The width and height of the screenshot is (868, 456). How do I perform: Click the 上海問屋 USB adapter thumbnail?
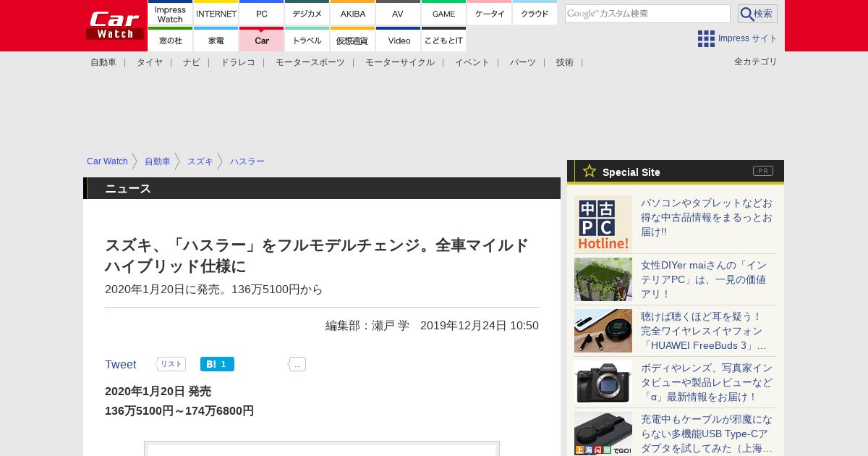click(x=603, y=434)
